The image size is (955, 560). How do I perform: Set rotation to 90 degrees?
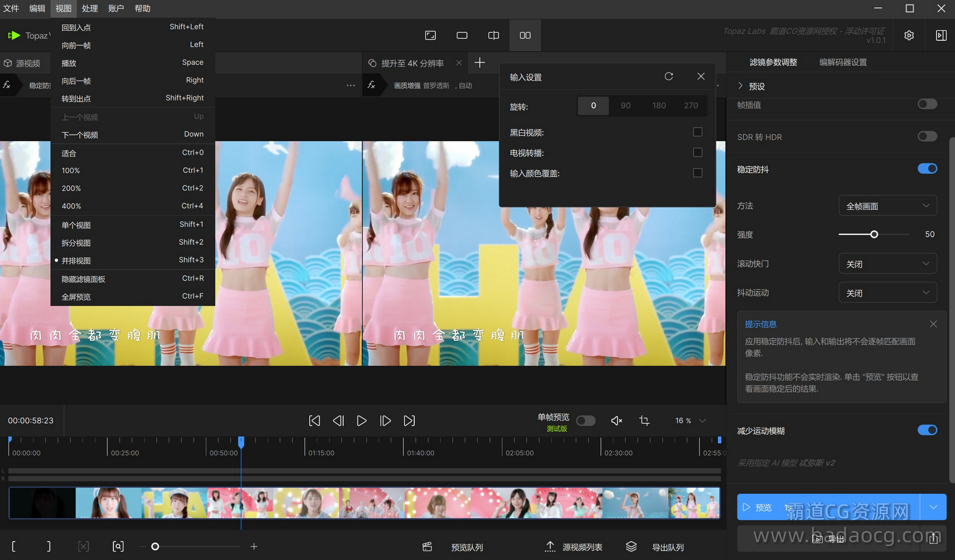(x=625, y=105)
